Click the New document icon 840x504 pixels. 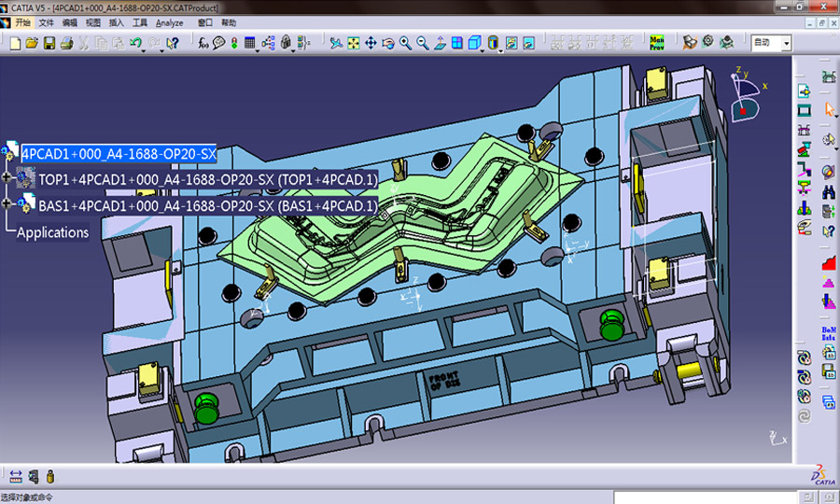point(16,43)
